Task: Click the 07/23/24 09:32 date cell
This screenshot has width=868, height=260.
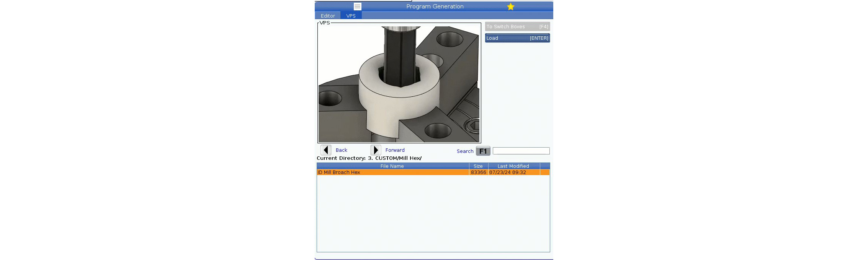Action: (x=514, y=172)
